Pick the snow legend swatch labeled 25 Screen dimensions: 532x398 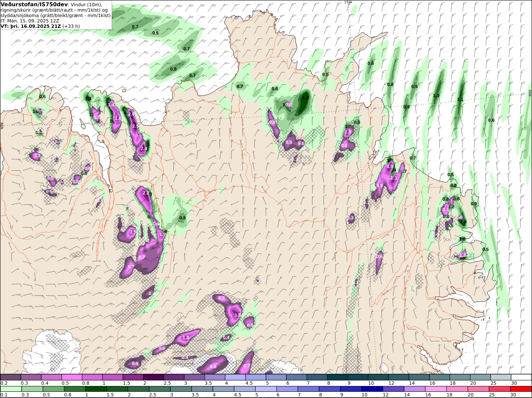[x=501, y=377]
